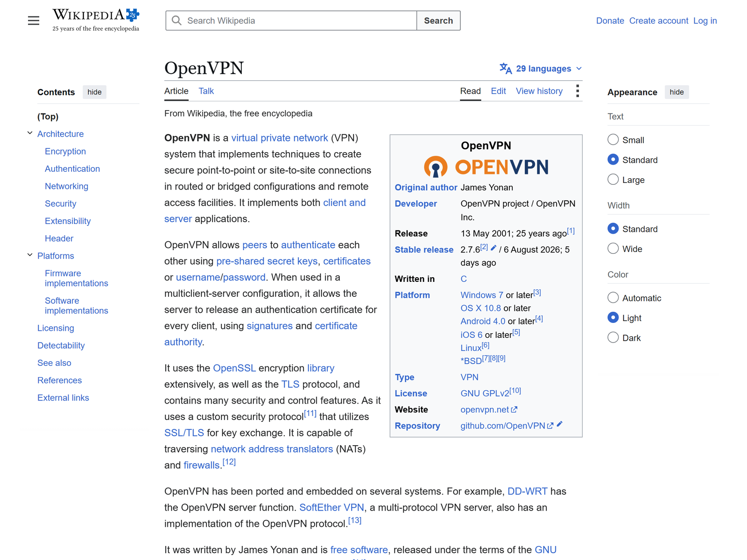Go to See also in contents
The height and width of the screenshot is (560, 747).
pos(54,363)
